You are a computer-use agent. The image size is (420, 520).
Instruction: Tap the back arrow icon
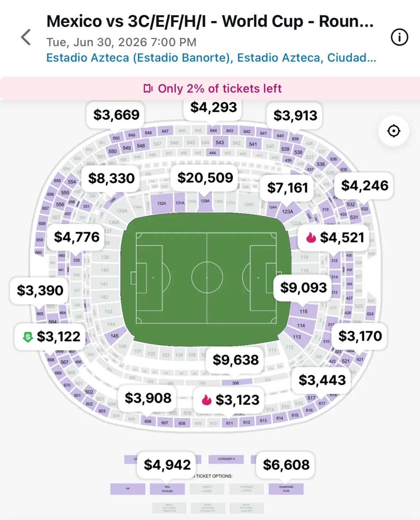[26, 37]
